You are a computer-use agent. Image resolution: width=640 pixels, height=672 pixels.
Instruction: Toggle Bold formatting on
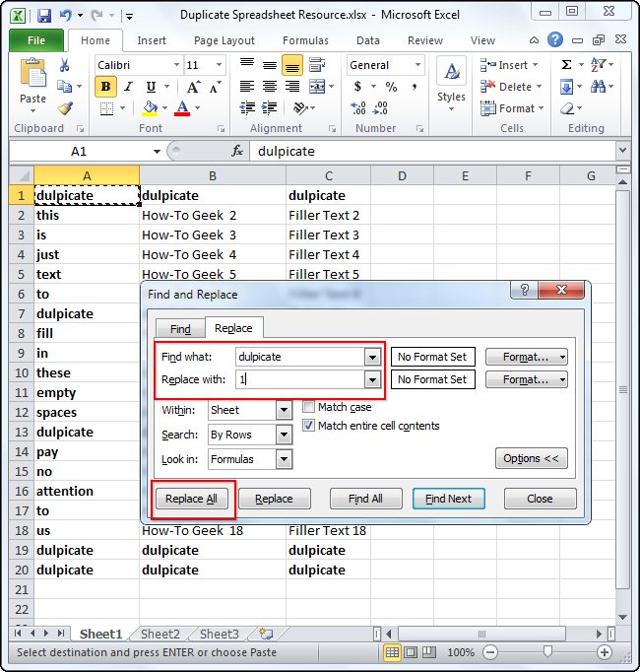click(x=105, y=87)
